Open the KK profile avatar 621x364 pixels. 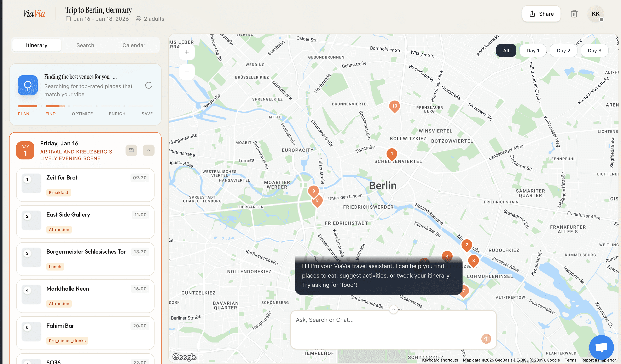pyautogui.click(x=595, y=14)
